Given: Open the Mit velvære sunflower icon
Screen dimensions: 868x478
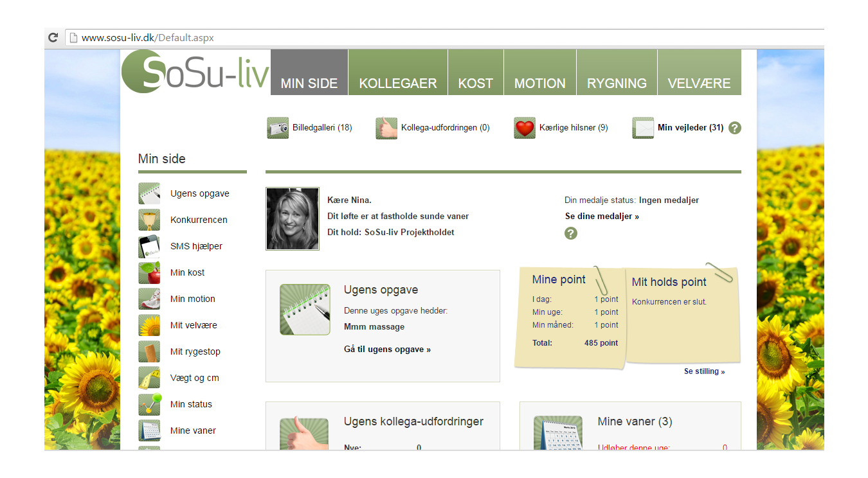Looking at the screenshot, I should point(149,325).
